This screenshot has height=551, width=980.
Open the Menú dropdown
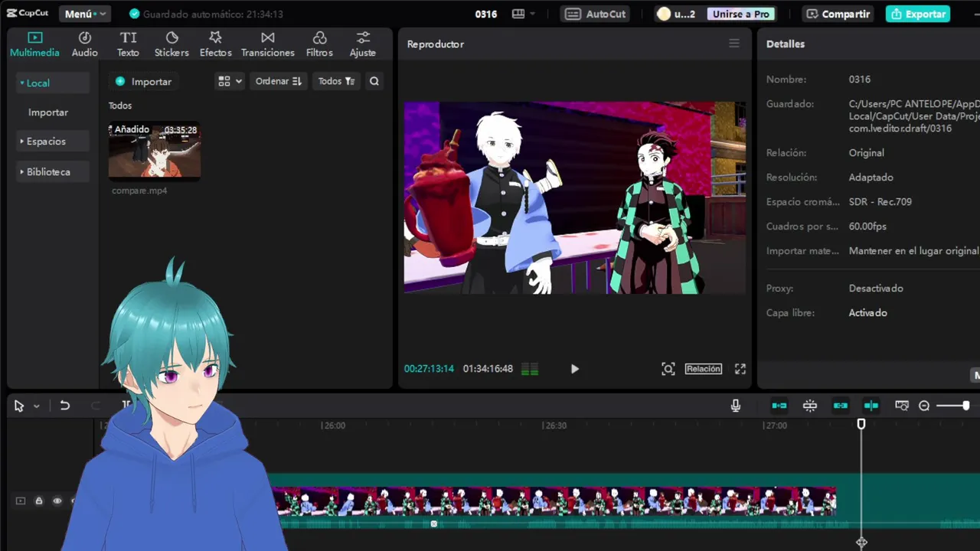click(x=84, y=14)
